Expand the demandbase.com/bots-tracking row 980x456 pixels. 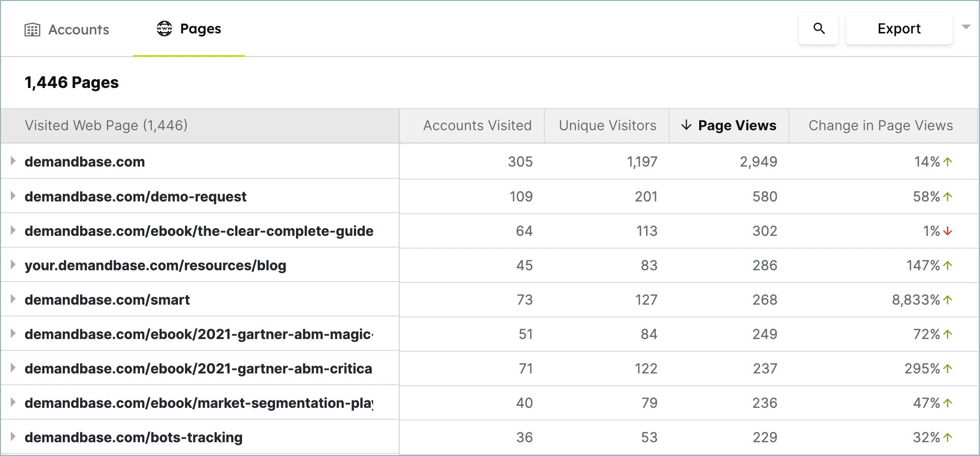(x=13, y=436)
